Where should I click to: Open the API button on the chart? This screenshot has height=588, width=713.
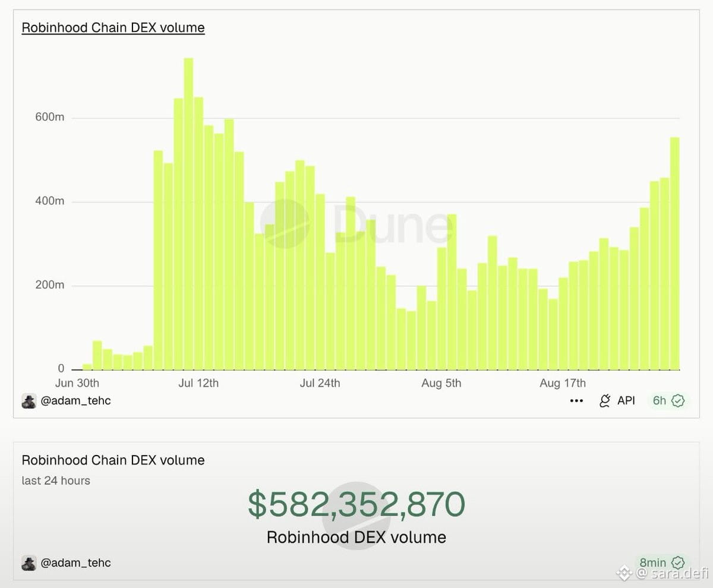click(x=617, y=401)
